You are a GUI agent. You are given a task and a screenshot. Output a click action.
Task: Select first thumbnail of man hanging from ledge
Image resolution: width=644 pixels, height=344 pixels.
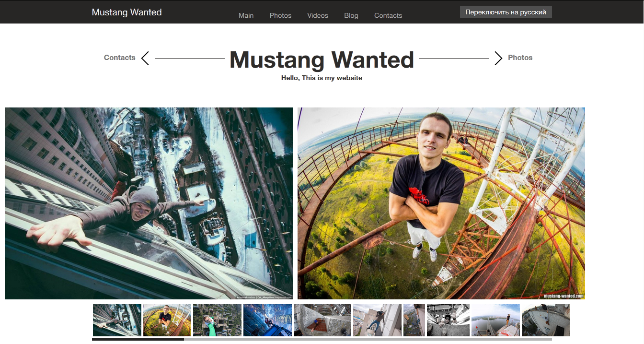[x=117, y=320]
